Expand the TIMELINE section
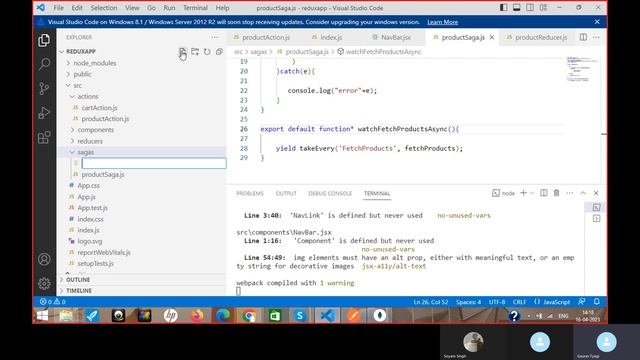Image resolution: width=640 pixels, height=360 pixels. (79, 291)
